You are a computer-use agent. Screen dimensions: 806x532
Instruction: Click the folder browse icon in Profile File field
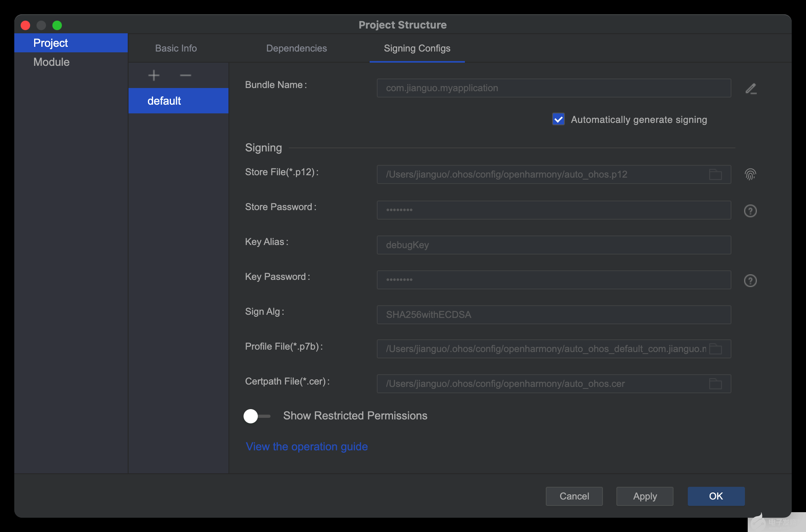(x=715, y=349)
